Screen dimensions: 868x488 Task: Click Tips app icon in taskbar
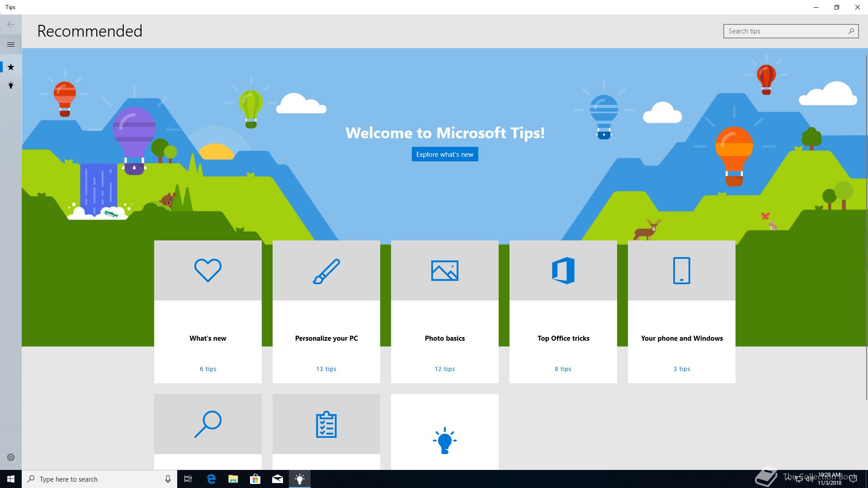point(300,479)
